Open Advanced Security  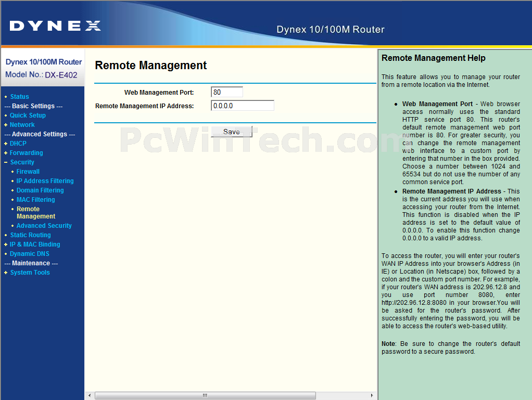pos(44,225)
